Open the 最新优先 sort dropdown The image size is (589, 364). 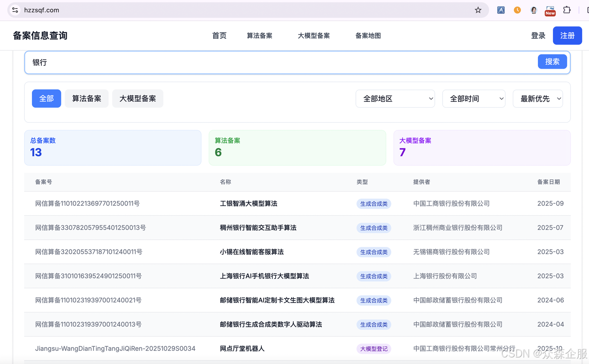[538, 99]
